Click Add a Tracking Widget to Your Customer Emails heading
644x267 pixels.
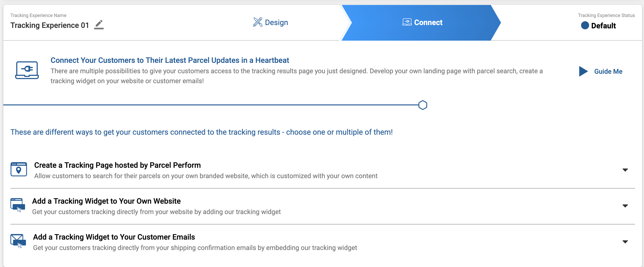tap(114, 237)
